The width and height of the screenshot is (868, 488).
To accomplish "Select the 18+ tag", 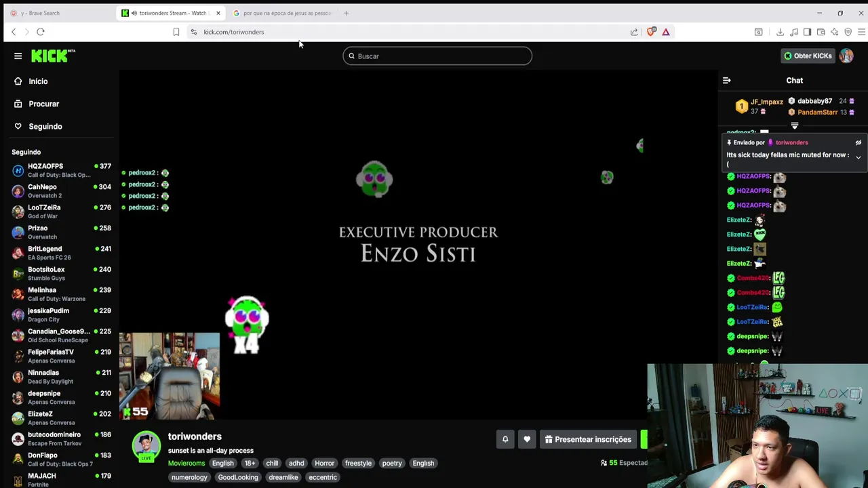I will 250,463.
